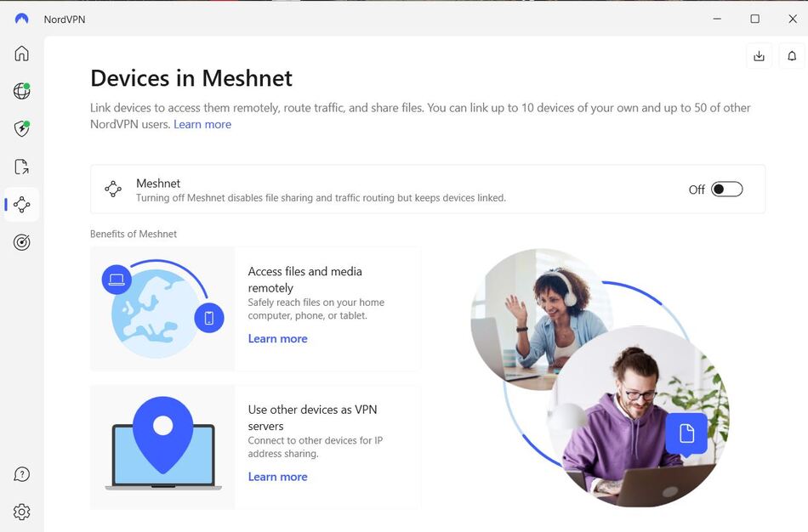Open Threat Protection shield icon
The height and width of the screenshot is (532, 808).
coord(21,129)
